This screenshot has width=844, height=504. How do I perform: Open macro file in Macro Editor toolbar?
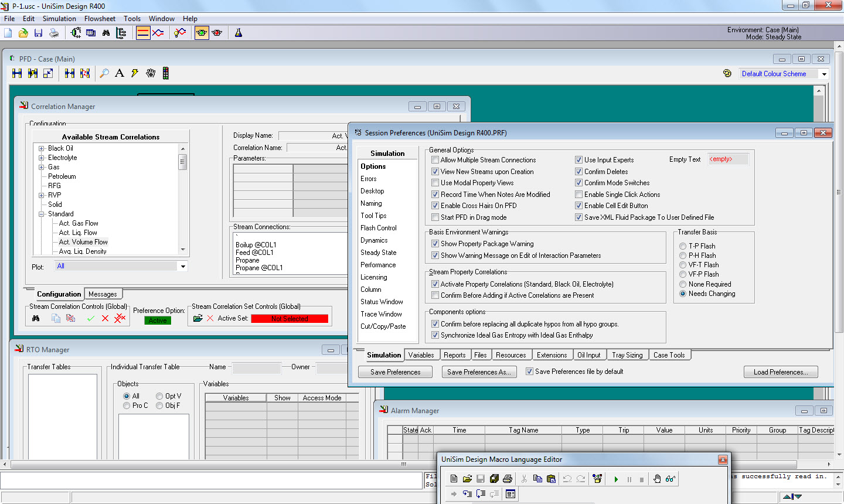tap(467, 479)
